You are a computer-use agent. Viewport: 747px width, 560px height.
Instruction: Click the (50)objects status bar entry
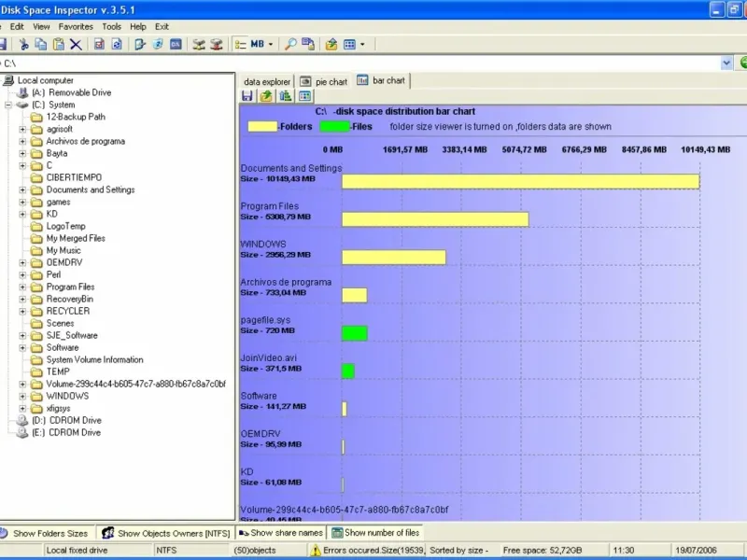tap(254, 550)
